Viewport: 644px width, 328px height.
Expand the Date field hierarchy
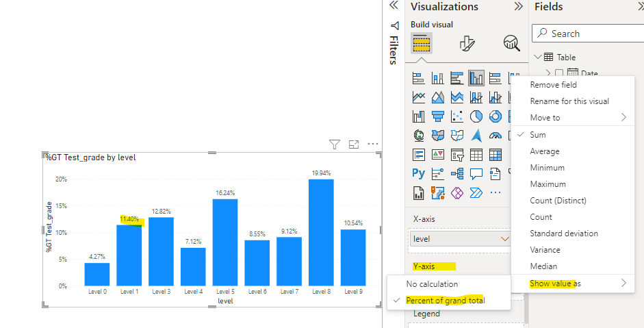pos(548,73)
